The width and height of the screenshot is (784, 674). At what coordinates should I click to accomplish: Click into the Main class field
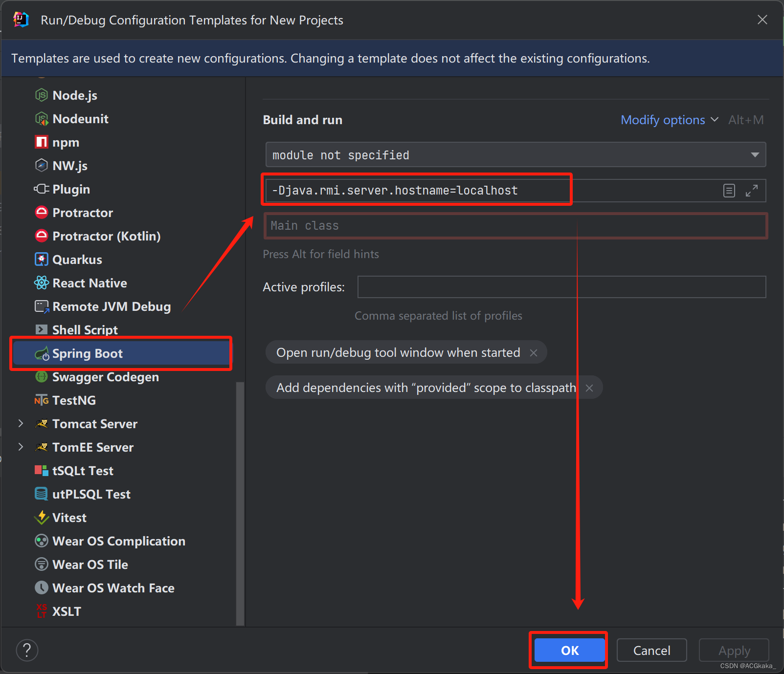pyautogui.click(x=515, y=226)
